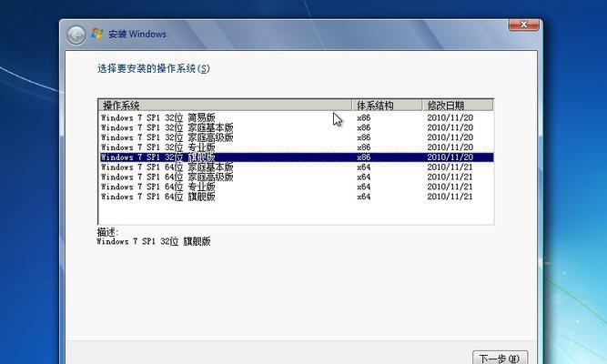The image size is (607, 364).
Task: Click the description text below 描述:
Action: (x=154, y=242)
